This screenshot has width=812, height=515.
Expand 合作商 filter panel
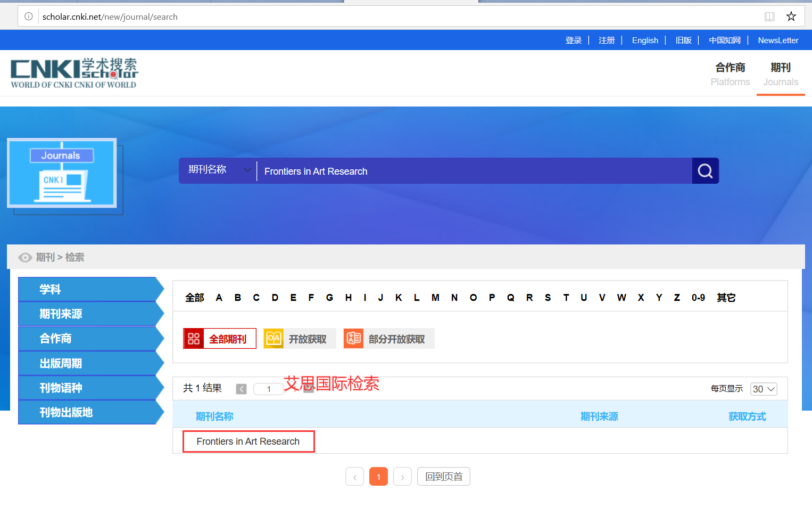coord(91,338)
